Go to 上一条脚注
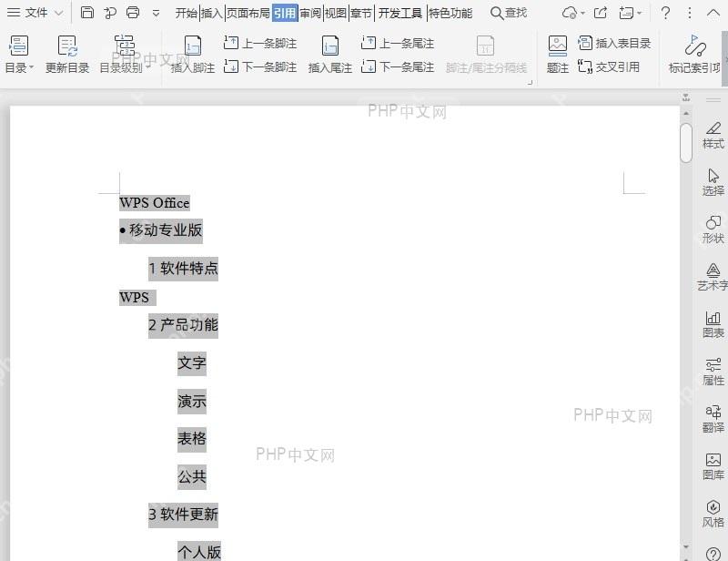Image resolution: width=728 pixels, height=561 pixels. click(260, 43)
